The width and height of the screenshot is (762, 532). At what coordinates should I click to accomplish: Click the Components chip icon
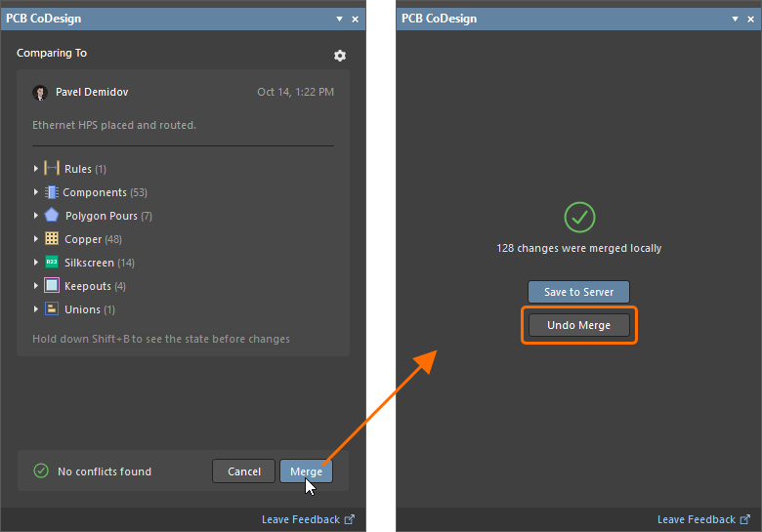coord(52,192)
